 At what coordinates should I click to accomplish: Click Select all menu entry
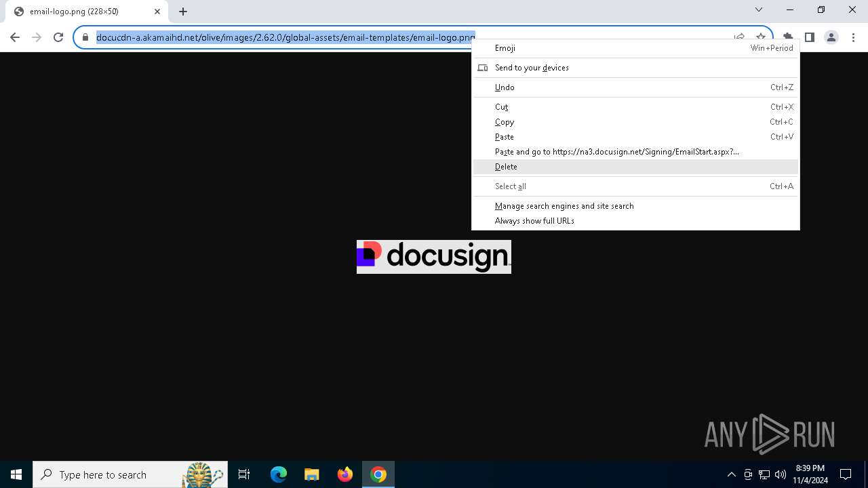635,186
